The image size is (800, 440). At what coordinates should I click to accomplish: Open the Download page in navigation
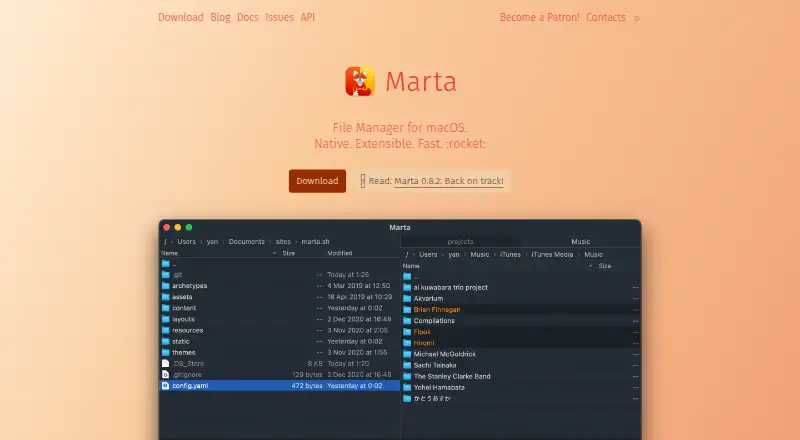(181, 17)
